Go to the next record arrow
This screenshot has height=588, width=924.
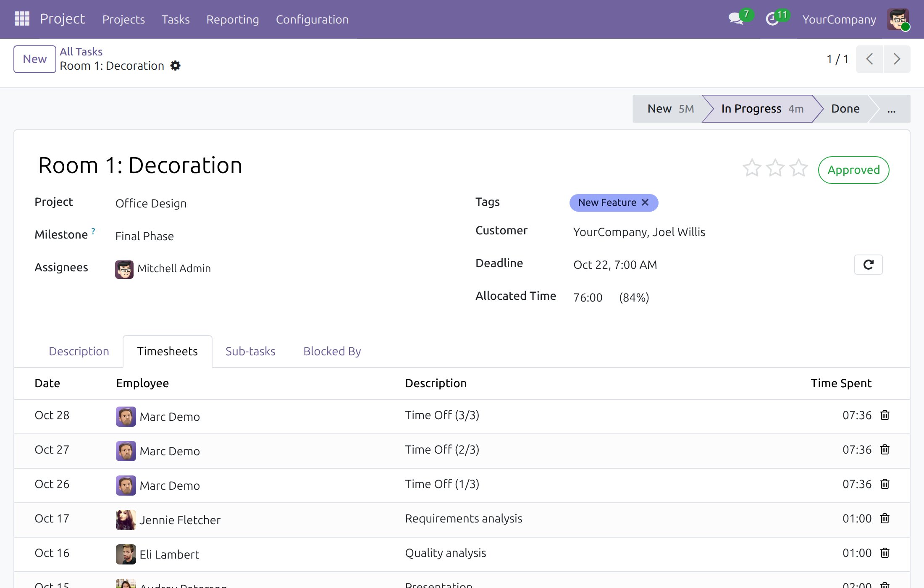pyautogui.click(x=897, y=59)
